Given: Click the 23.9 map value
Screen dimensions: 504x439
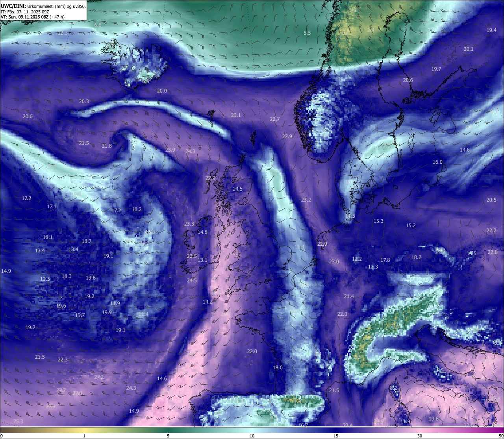Looking at the screenshot, I should pyautogui.click(x=170, y=150).
